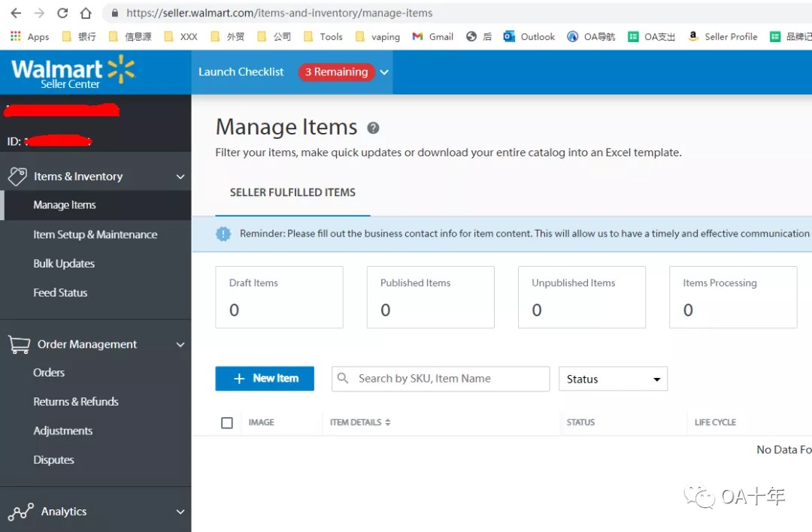Open the browser home page icon
Viewport: 812px width, 532px height.
pos(86,13)
